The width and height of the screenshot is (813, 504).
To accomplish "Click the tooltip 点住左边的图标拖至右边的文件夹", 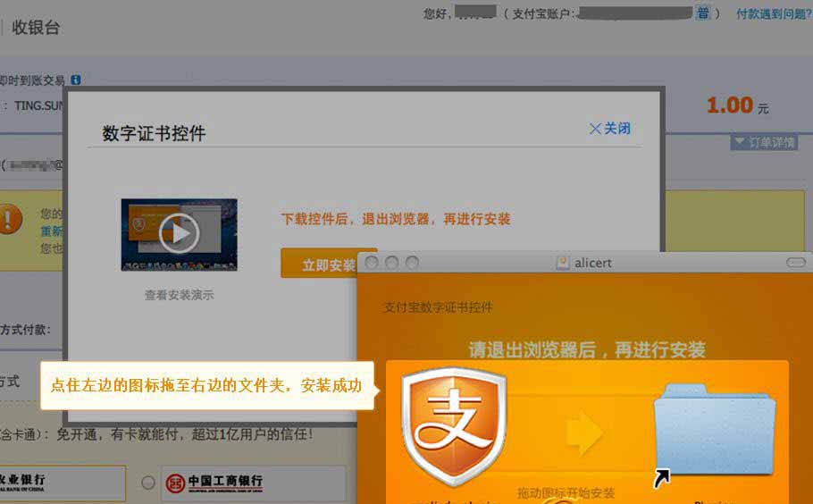I will (207, 385).
